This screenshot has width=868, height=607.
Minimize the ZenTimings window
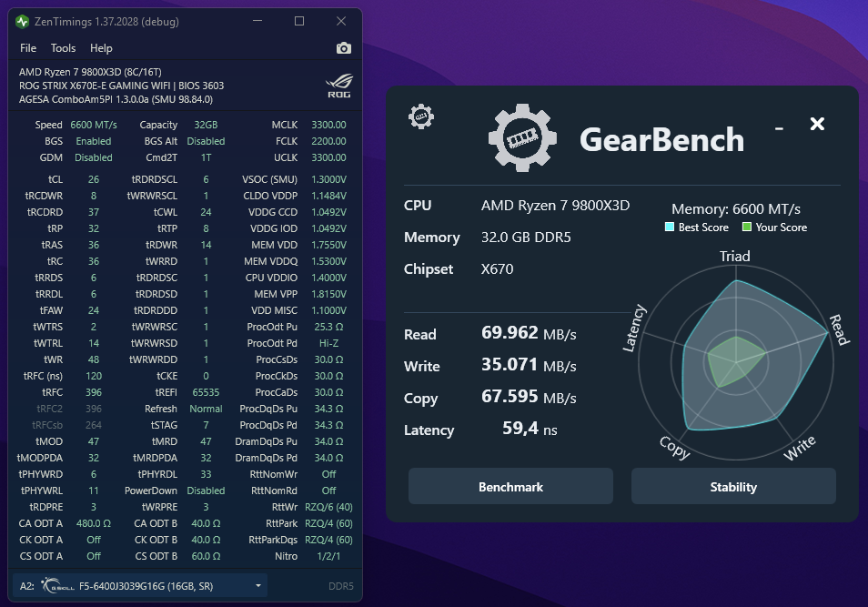pyautogui.click(x=257, y=21)
